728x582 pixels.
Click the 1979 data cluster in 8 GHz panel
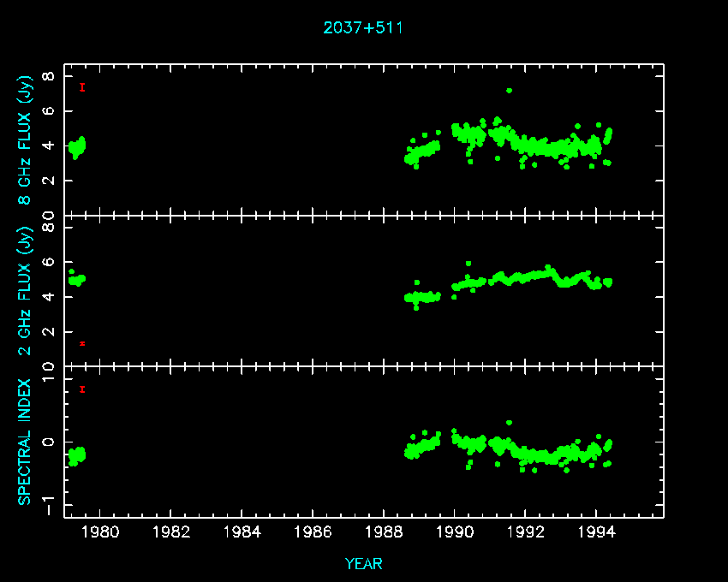(x=77, y=147)
